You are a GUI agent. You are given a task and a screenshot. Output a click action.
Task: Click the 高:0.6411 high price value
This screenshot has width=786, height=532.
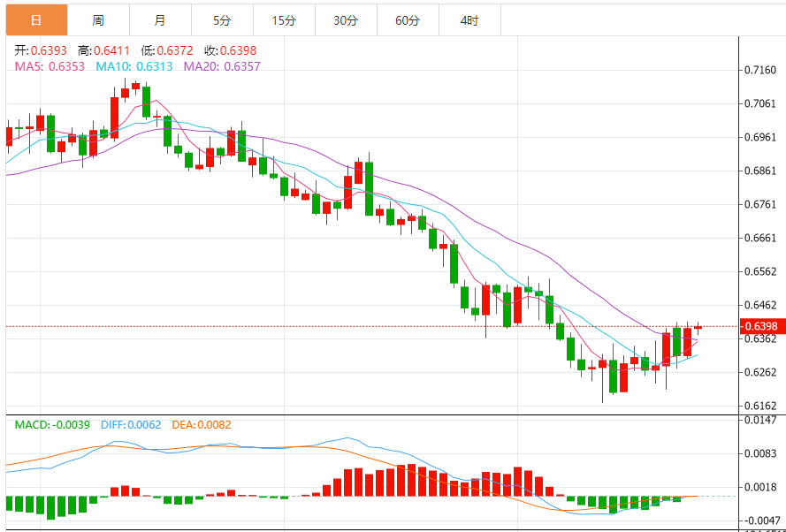103,50
